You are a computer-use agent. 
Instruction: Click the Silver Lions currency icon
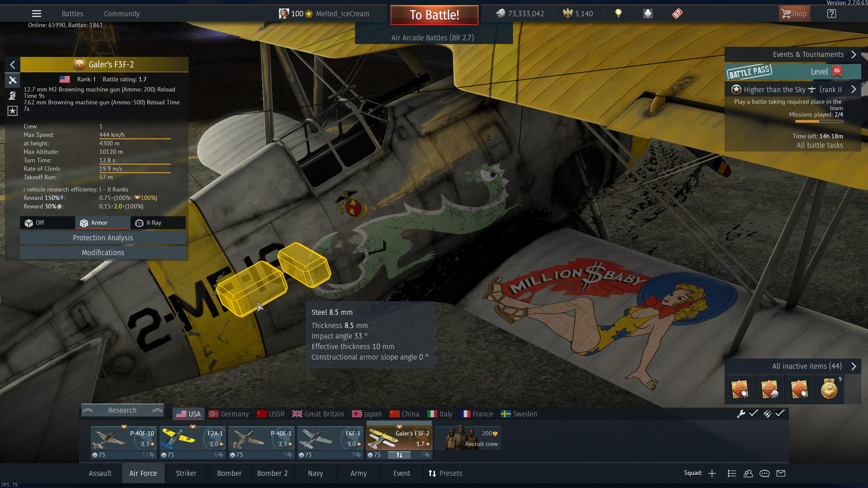tap(500, 14)
